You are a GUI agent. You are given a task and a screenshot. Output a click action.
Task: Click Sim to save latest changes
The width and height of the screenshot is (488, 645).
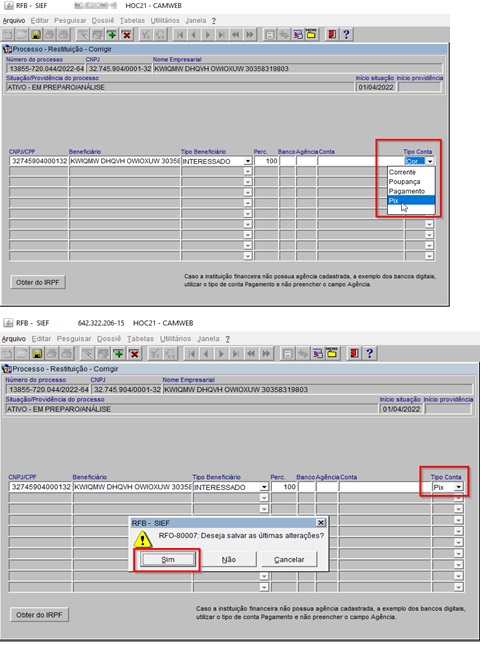pyautogui.click(x=167, y=559)
